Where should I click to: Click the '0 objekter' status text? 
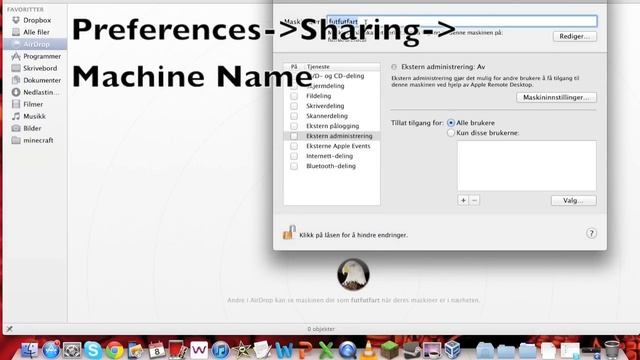(321, 329)
